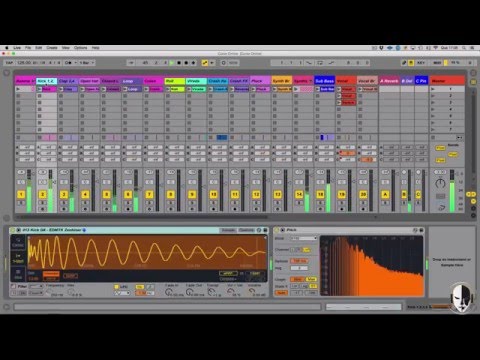The width and height of the screenshot is (480, 360).
Task: Enable Draw Mode pencil icon
Action: 404,63
